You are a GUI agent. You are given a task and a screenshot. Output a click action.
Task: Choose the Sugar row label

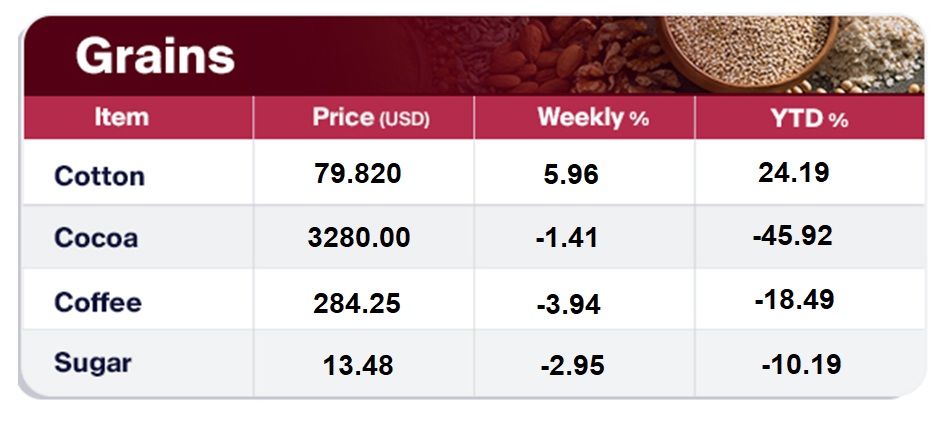pyautogui.click(x=93, y=362)
